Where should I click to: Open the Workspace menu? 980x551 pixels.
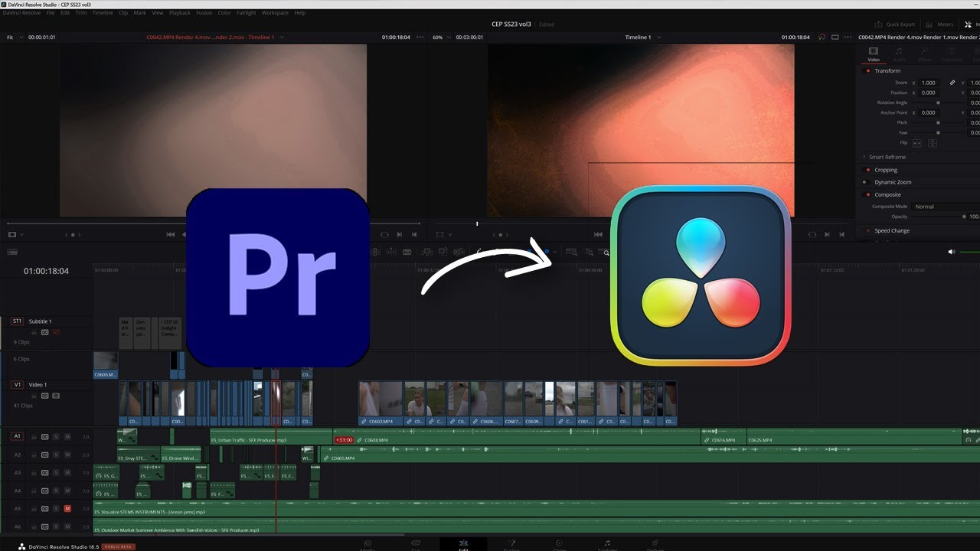tap(275, 13)
